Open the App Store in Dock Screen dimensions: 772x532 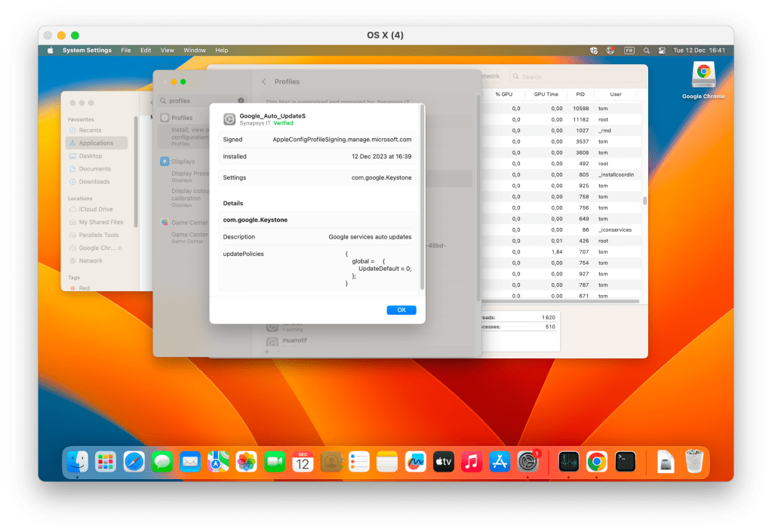pos(500,461)
